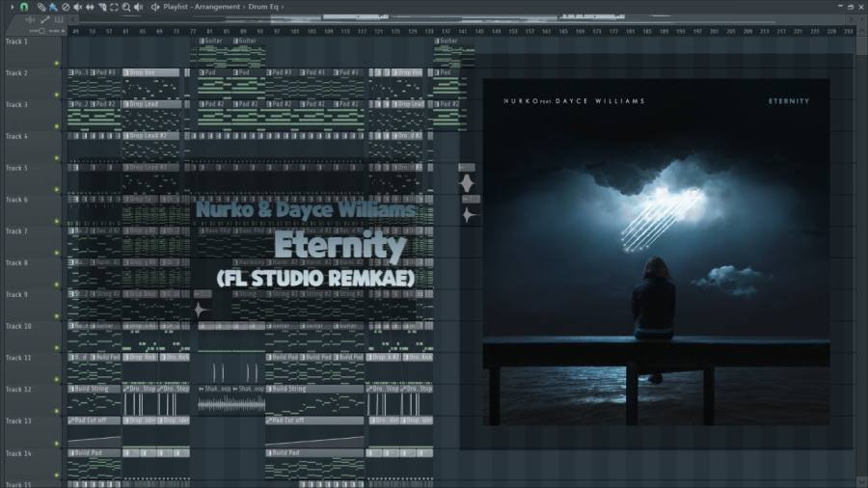This screenshot has width=868, height=488.
Task: Open the playlist options menu arrow
Action: (13, 7)
